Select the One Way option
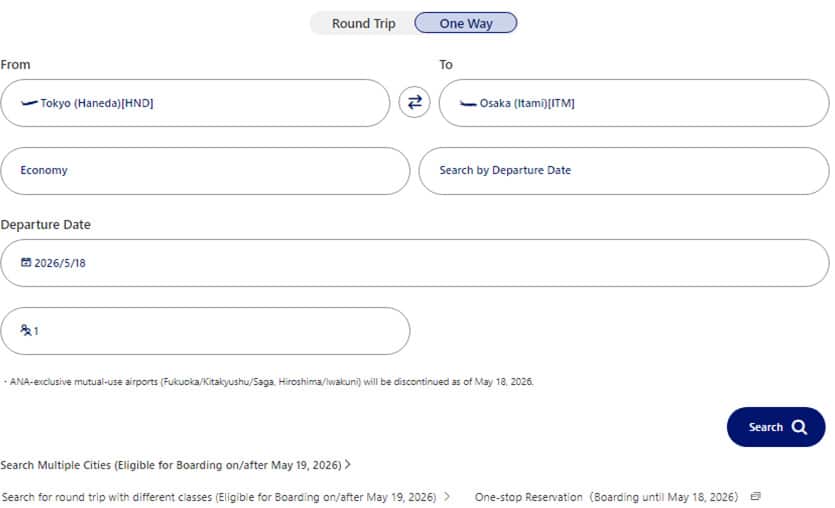The height and width of the screenshot is (508, 835). coord(466,23)
